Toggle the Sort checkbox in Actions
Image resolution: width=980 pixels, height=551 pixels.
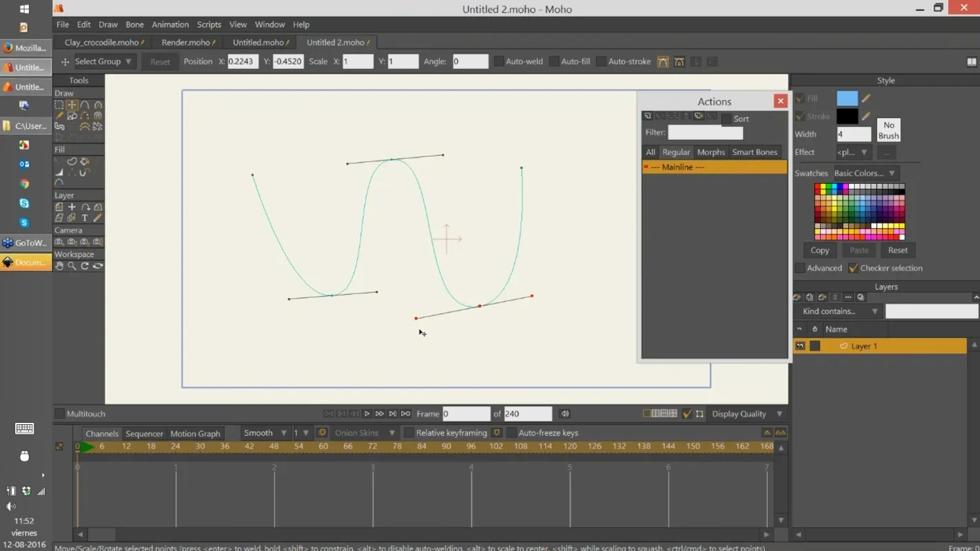[x=726, y=119]
